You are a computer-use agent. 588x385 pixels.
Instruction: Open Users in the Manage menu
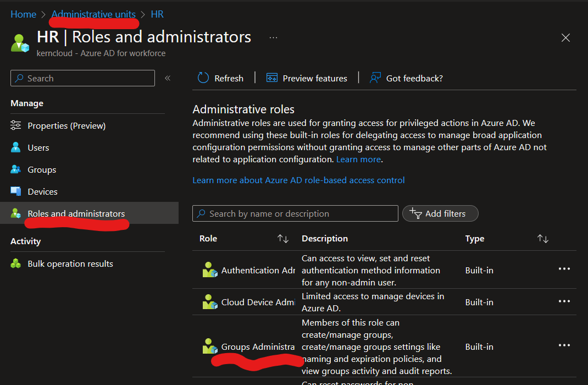pyautogui.click(x=38, y=148)
